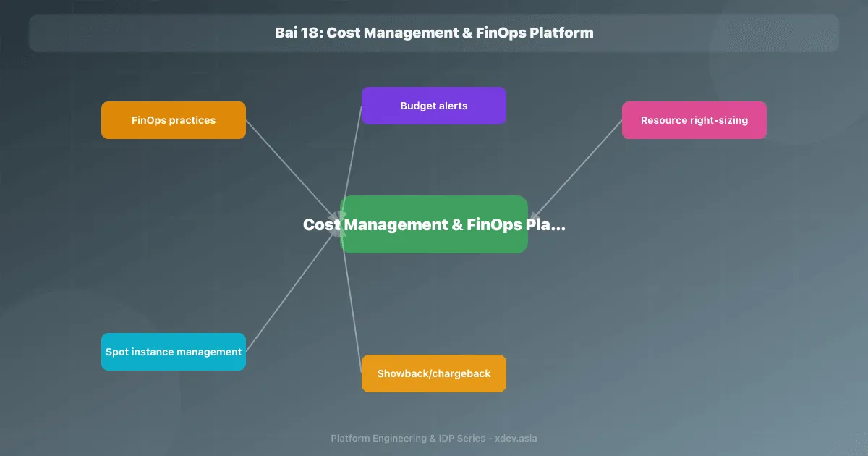The image size is (868, 456).
Task: Click the title 'Bai 18: Cost Management & FinOps Platform'
Action: [434, 33]
